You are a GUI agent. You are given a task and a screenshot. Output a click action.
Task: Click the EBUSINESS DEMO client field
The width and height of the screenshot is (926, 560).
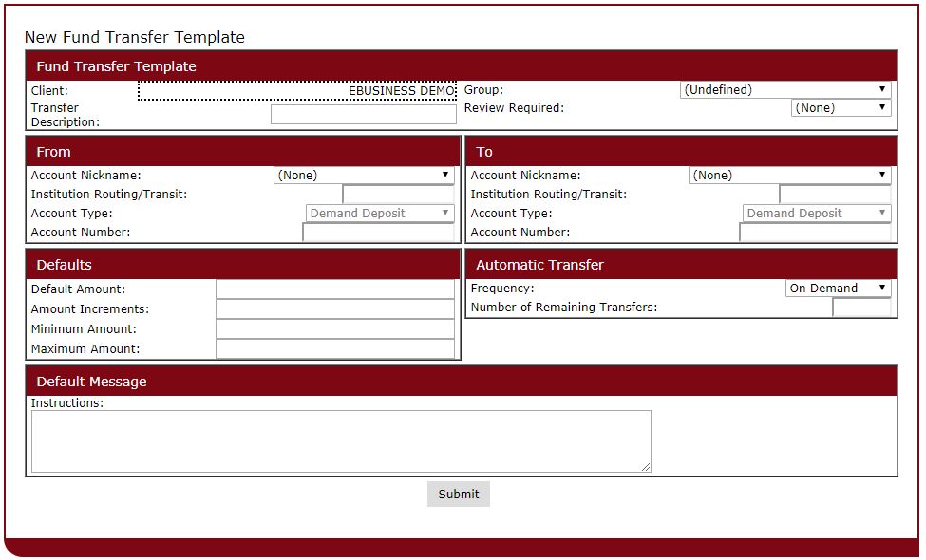click(x=296, y=90)
